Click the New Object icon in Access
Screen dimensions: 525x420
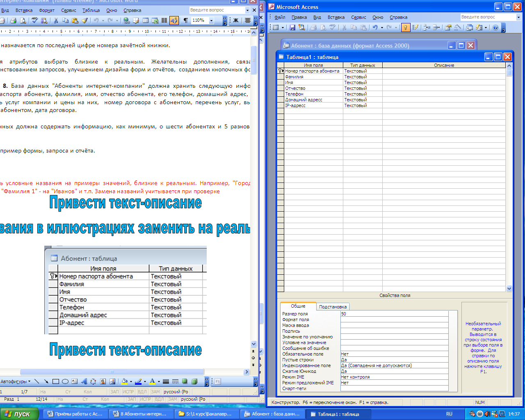479,27
